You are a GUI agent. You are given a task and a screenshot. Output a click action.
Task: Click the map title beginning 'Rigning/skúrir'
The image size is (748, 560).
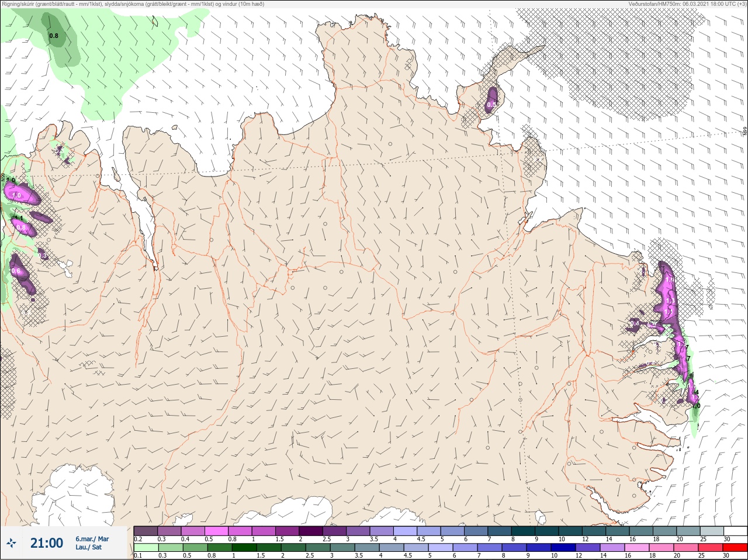(x=133, y=4)
